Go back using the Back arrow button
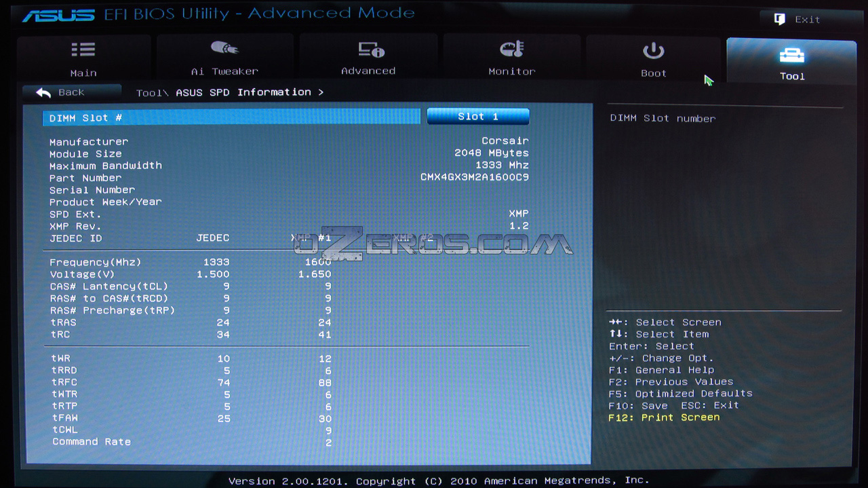This screenshot has height=488, width=868. point(71,92)
